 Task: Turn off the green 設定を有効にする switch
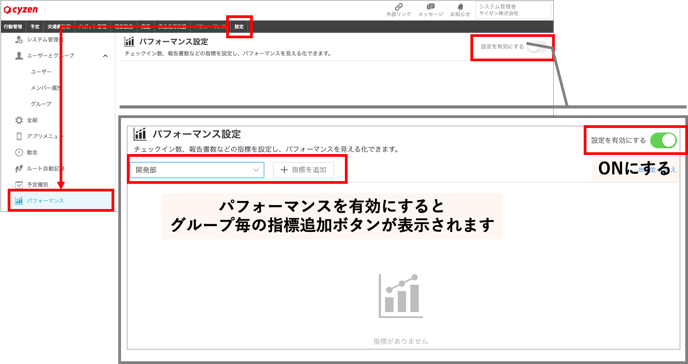[663, 141]
